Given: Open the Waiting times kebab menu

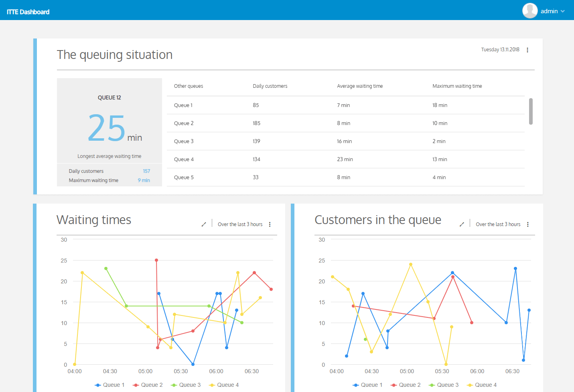Looking at the screenshot, I should (270, 224).
